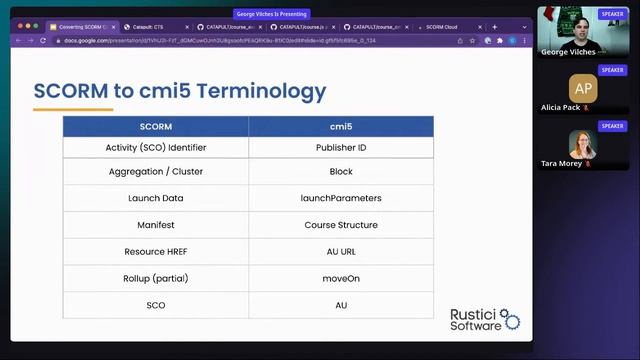Click the share icon in the address bar
The height and width of the screenshot is (360, 640).
460,41
